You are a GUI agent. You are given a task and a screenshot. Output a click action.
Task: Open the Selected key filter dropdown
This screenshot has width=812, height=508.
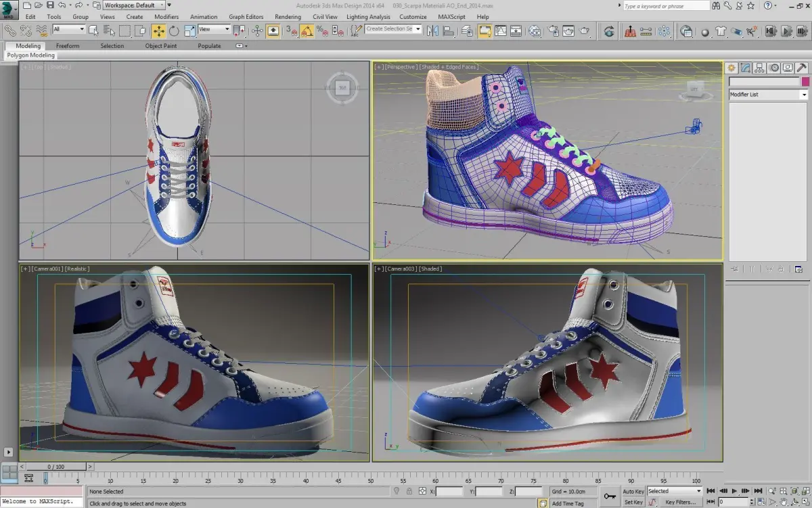click(x=675, y=491)
